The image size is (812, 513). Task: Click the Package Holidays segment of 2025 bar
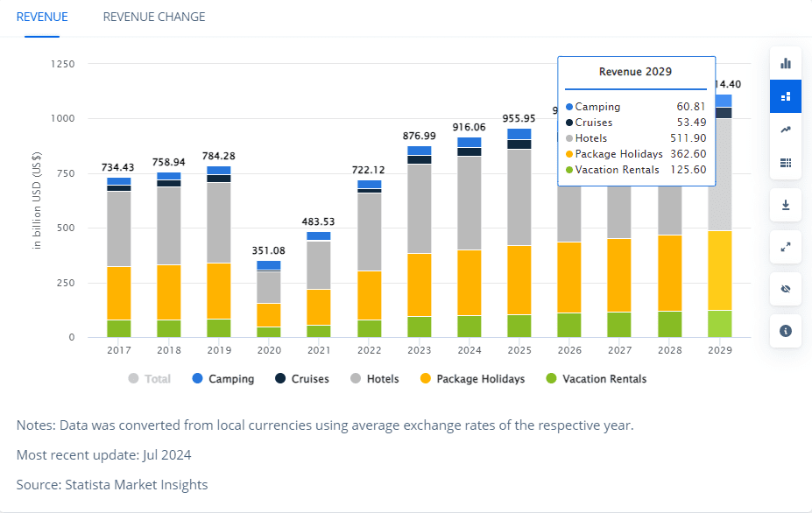pyautogui.click(x=519, y=280)
